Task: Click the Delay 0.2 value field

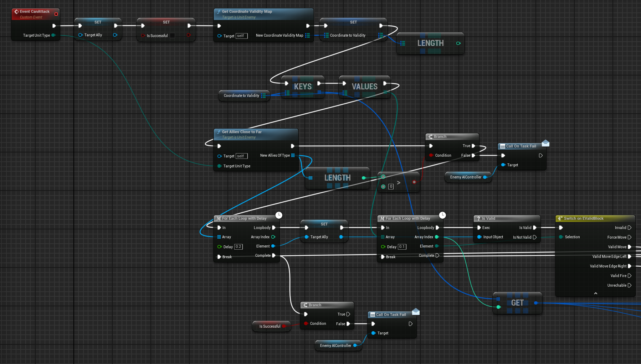Action: [x=238, y=247]
